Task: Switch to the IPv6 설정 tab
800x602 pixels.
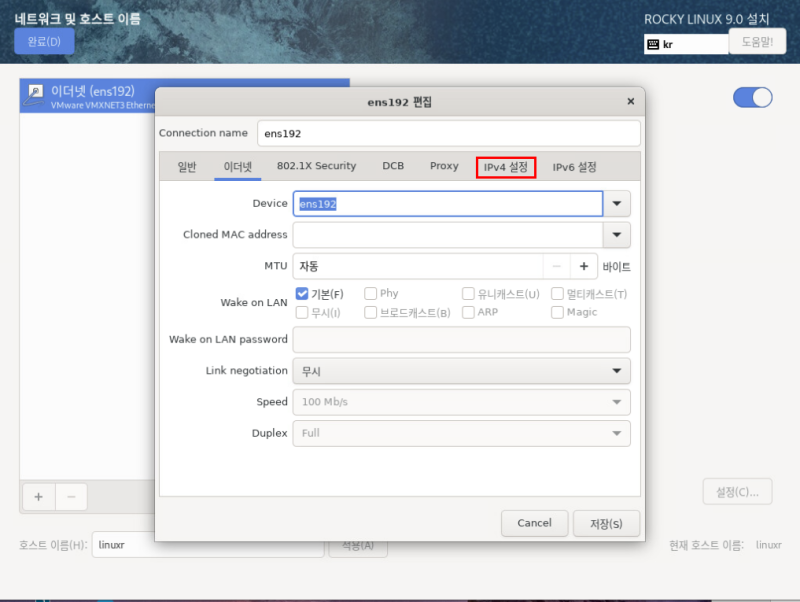Action: pyautogui.click(x=574, y=167)
